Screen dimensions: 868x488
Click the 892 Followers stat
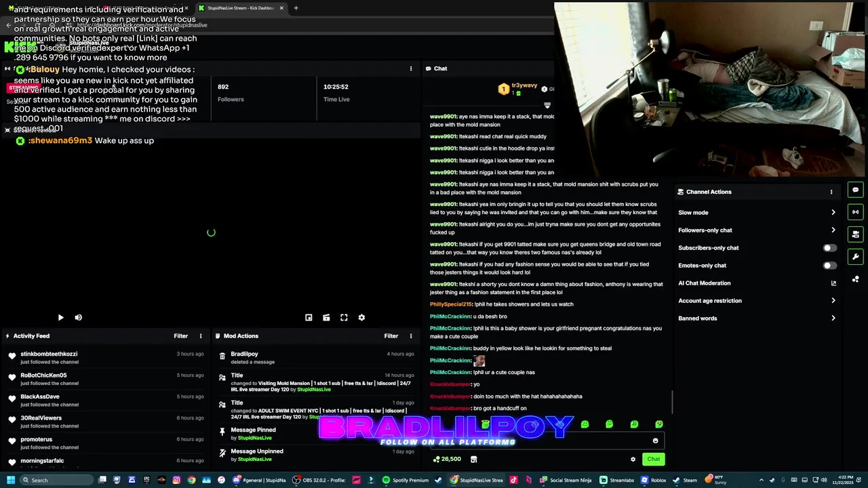click(231, 93)
